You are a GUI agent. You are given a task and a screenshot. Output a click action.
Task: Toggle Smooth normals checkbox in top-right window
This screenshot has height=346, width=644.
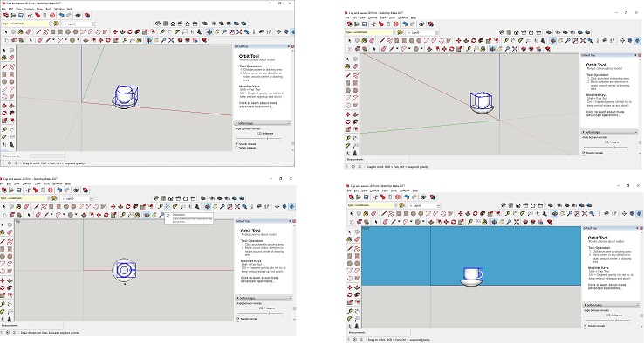tap(584, 153)
